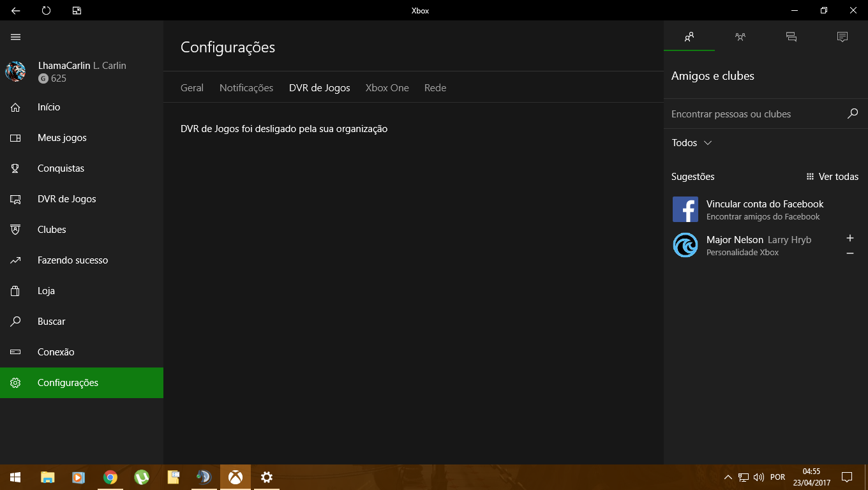This screenshot has width=868, height=490.
Task: Switch to the Xbox One tab
Action: tap(387, 88)
